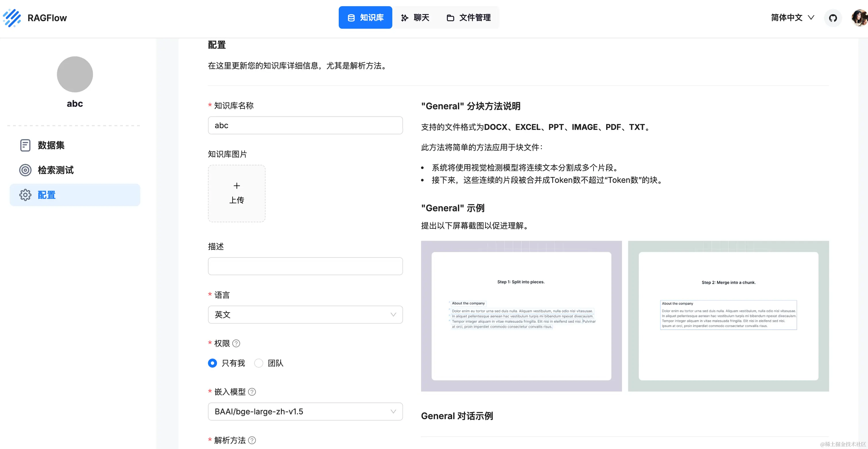Open the GitHub icon link
Screen dimensions: 868x449
coord(833,18)
